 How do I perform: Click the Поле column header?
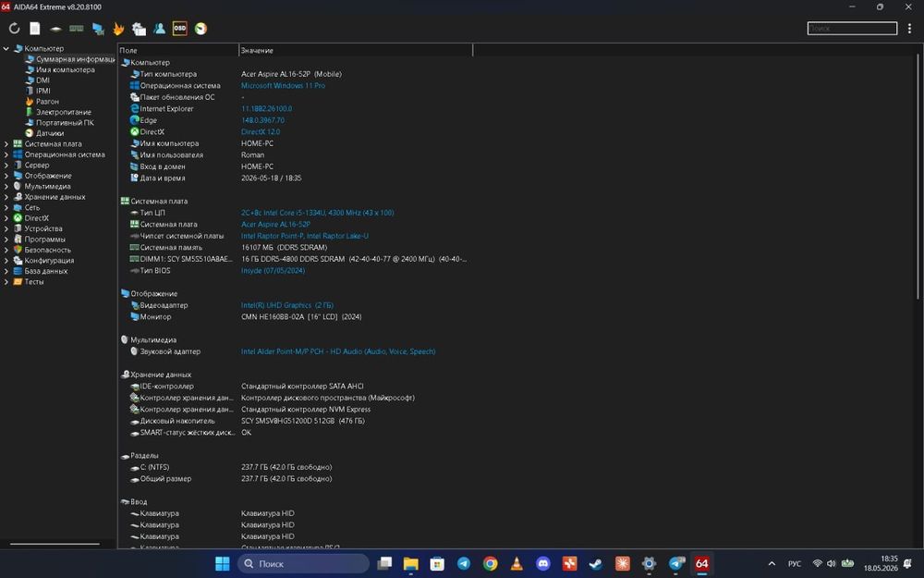click(178, 50)
